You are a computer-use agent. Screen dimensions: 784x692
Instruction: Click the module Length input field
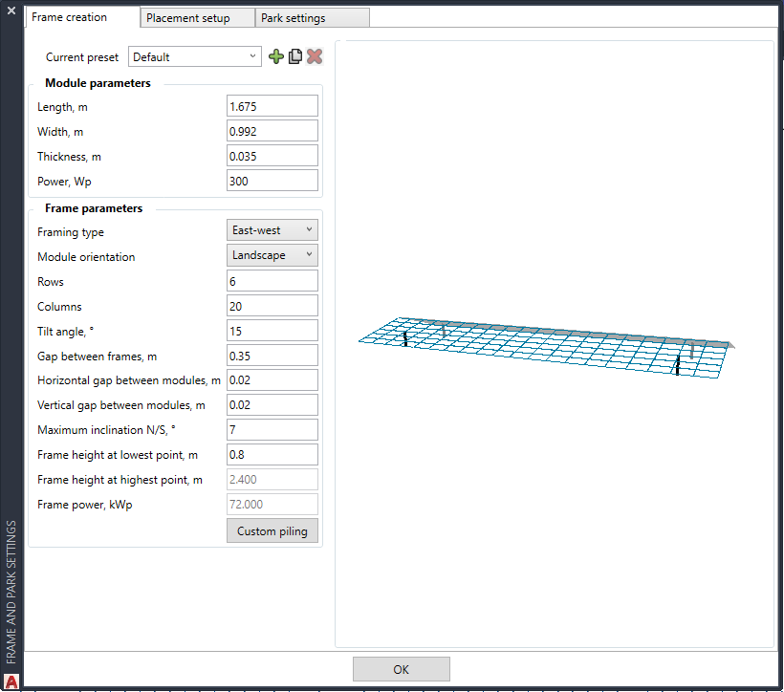pos(272,106)
